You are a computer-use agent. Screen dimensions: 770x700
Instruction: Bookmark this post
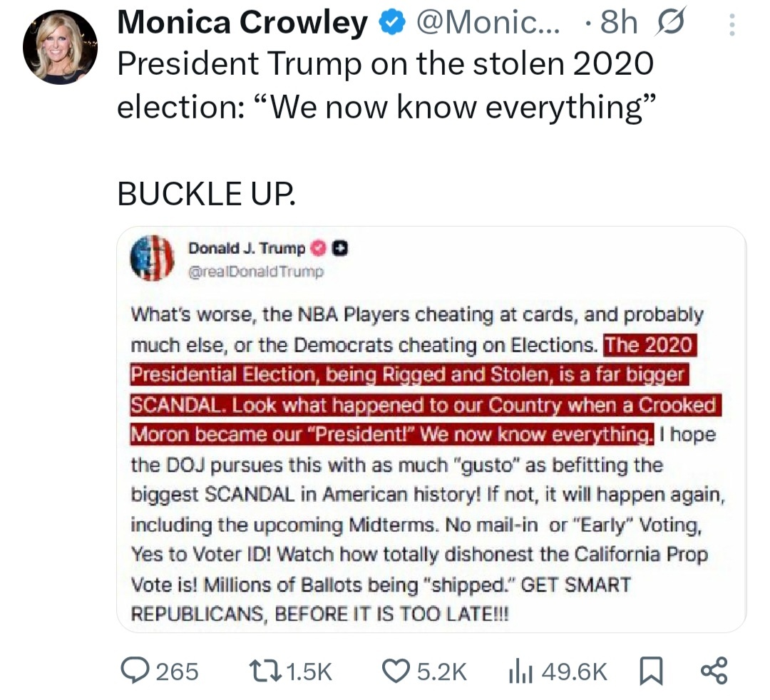[650, 671]
